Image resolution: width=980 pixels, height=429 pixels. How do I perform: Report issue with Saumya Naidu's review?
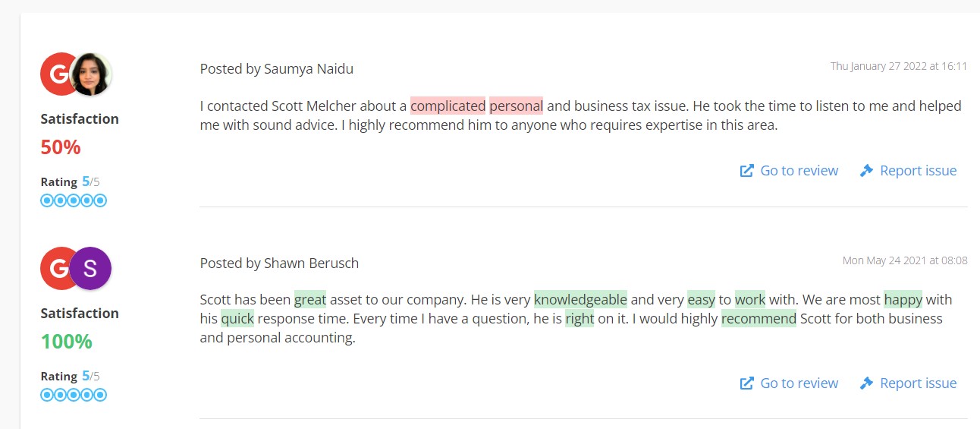coord(918,171)
